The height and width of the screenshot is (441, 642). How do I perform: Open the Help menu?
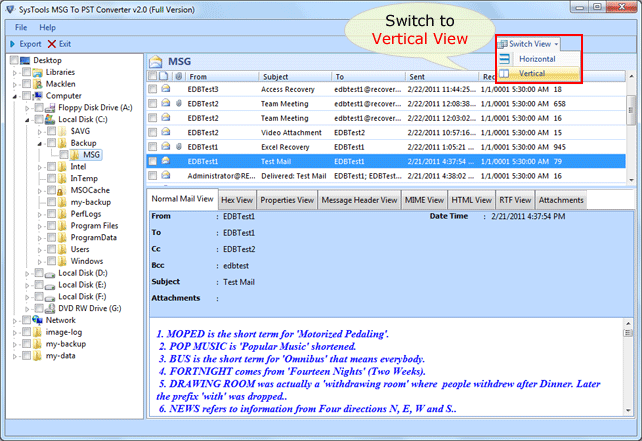pos(47,27)
